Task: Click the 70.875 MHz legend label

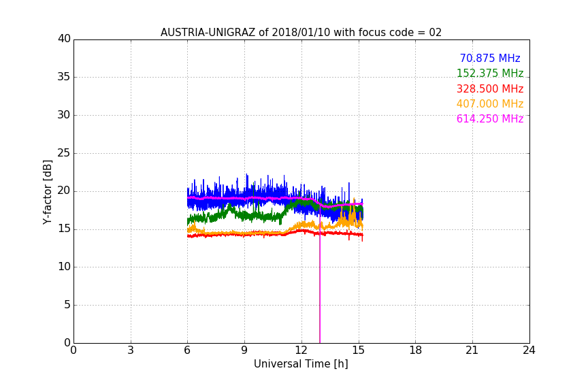Action: (x=489, y=59)
